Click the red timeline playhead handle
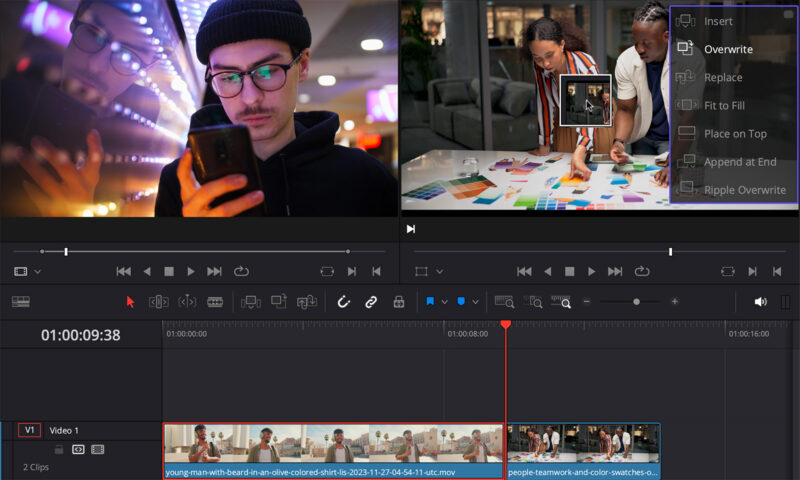 (506, 324)
